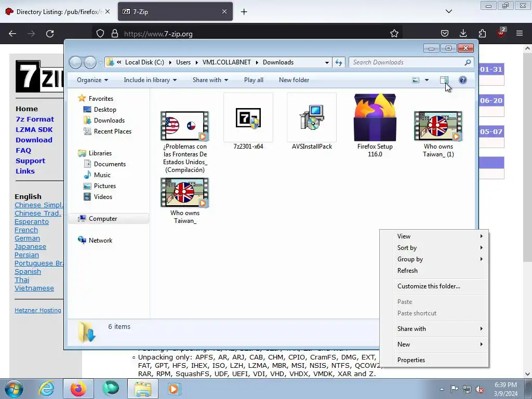The width and height of the screenshot is (532, 399).
Task: Open the German language link
Action: [27, 238]
